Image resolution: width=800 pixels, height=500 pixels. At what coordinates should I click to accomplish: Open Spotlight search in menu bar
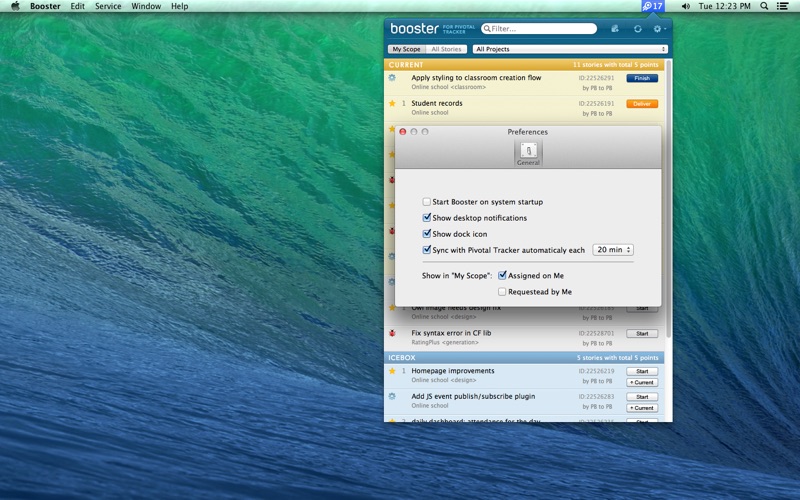(x=764, y=6)
